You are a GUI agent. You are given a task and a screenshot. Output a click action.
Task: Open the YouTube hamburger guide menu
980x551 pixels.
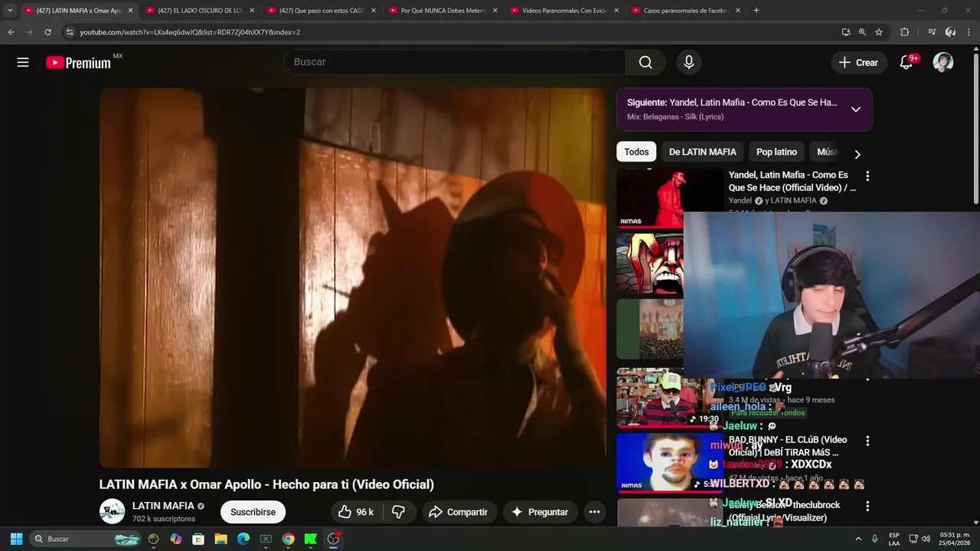click(x=23, y=63)
